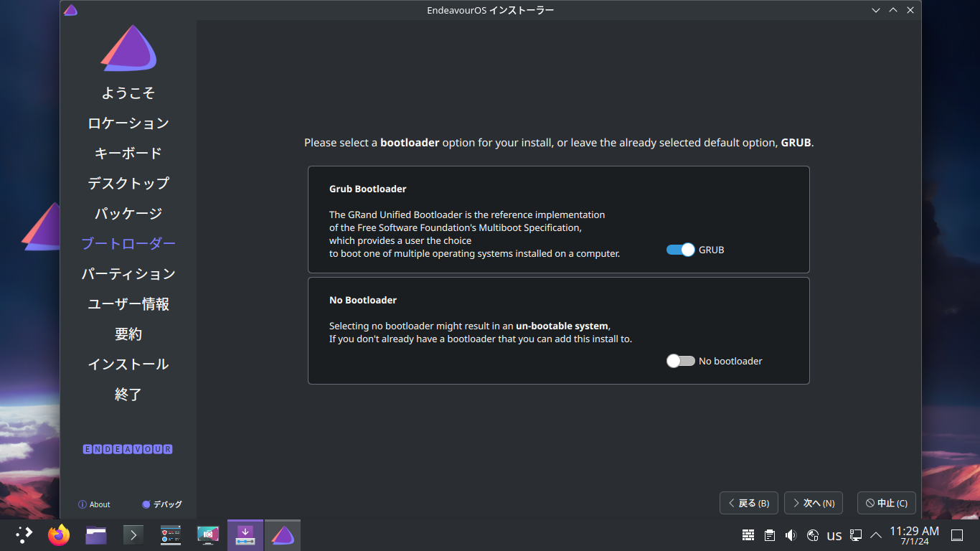
Task: Open the terminal from the taskbar
Action: point(133,535)
